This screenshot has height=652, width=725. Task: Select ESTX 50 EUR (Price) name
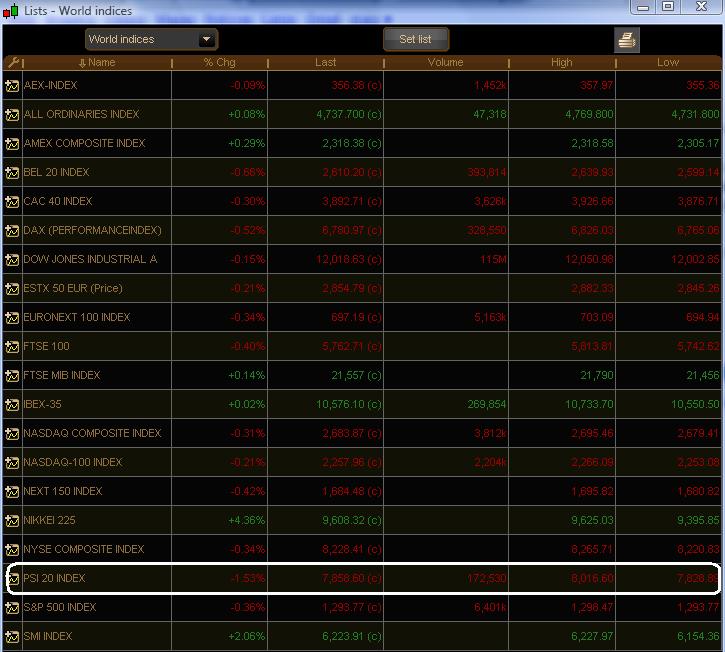pyautogui.click(x=73, y=289)
